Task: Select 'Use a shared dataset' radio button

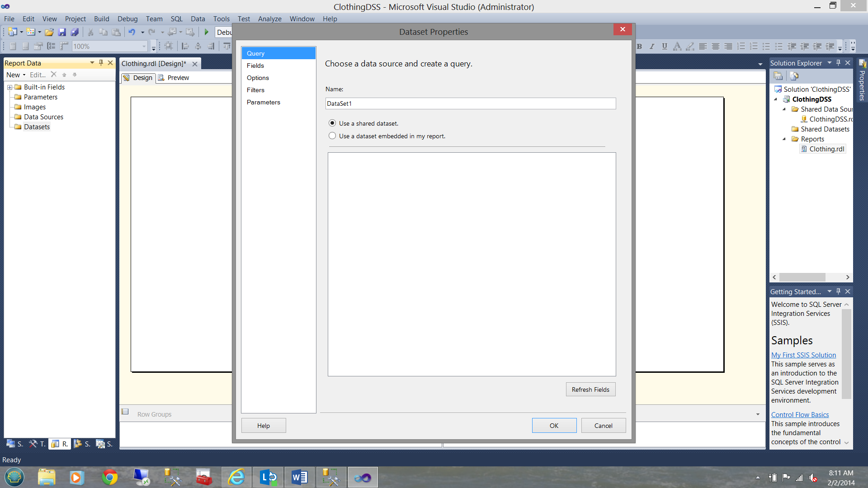Action: [332, 123]
